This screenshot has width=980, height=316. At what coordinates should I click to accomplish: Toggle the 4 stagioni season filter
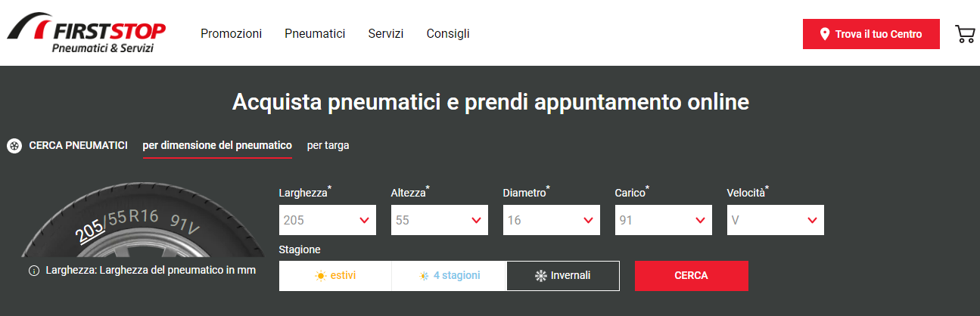449,276
